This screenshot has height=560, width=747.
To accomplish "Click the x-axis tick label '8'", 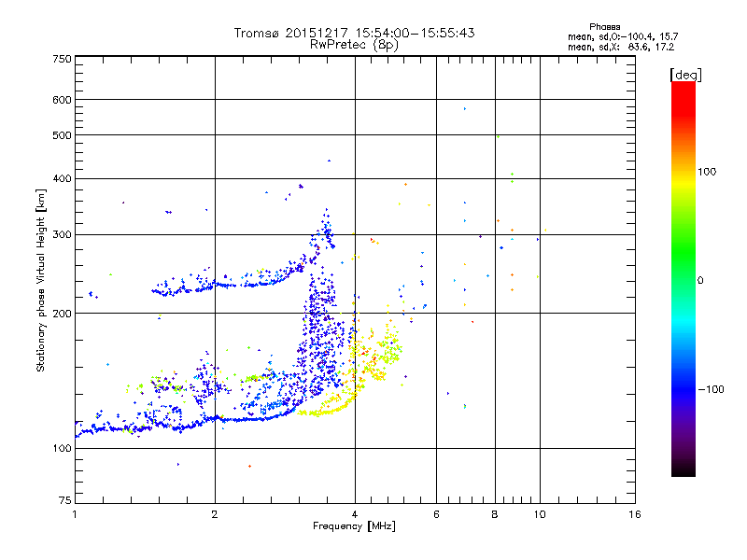I will coord(495,514).
